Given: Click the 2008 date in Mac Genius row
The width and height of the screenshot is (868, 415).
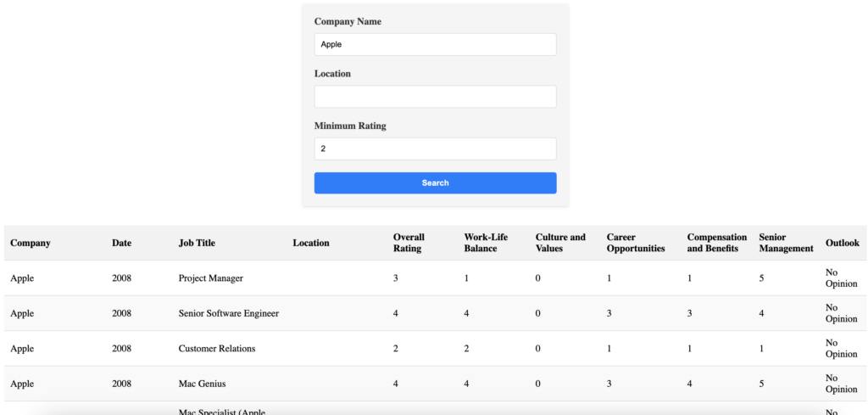Looking at the screenshot, I should [x=122, y=384].
